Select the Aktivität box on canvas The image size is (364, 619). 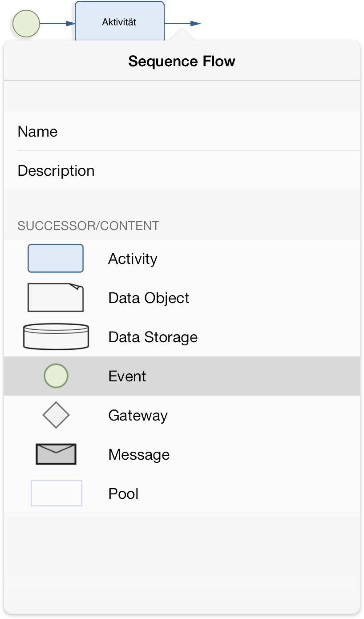pyautogui.click(x=120, y=21)
